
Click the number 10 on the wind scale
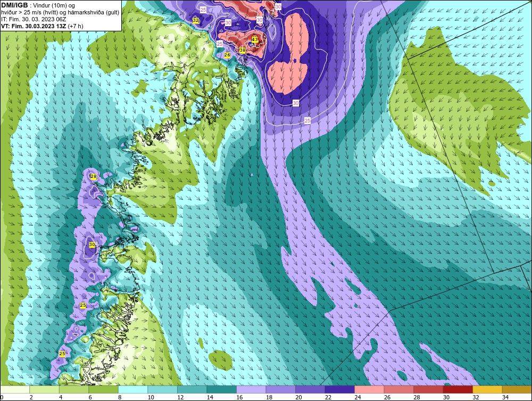click(151, 397)
